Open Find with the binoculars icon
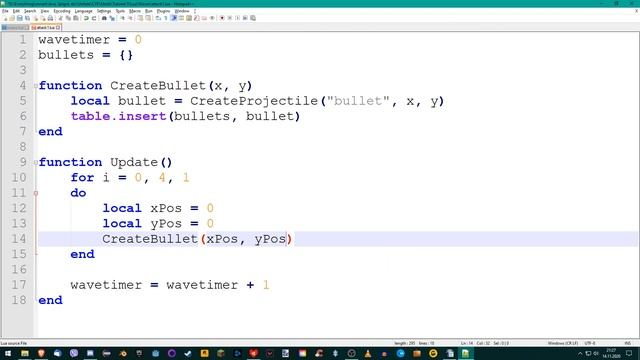This screenshot has width=640, height=360. [104, 18]
